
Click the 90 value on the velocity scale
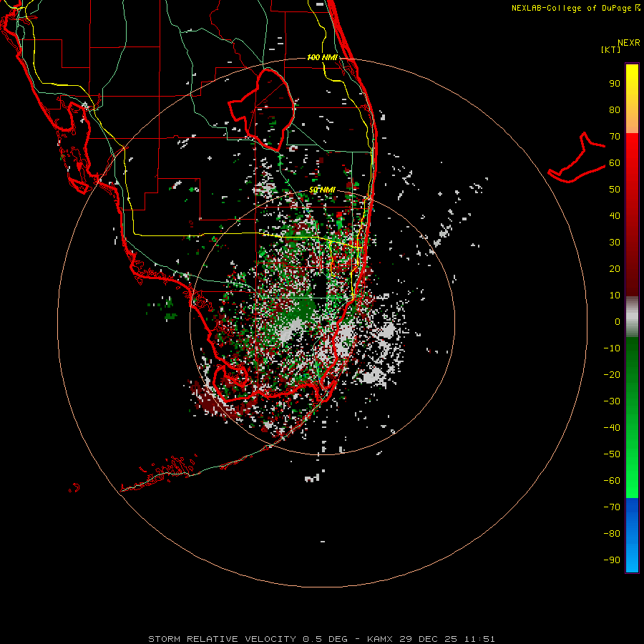(615, 84)
